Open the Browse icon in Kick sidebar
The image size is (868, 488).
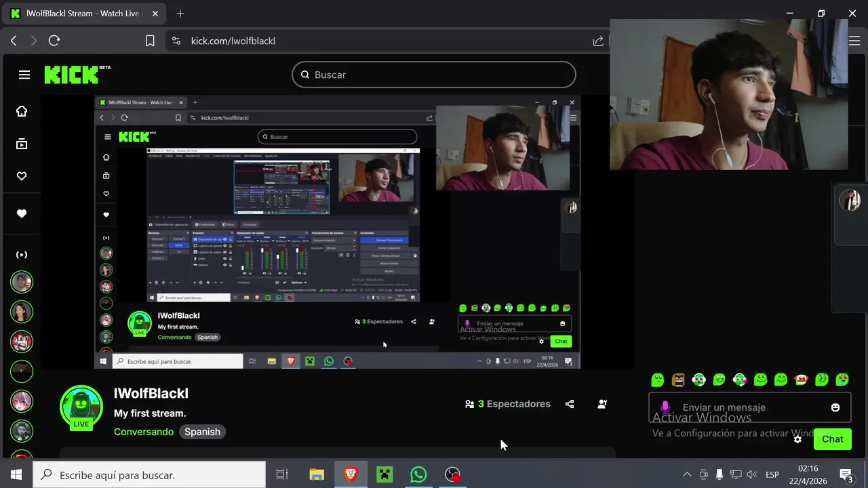[x=22, y=144]
